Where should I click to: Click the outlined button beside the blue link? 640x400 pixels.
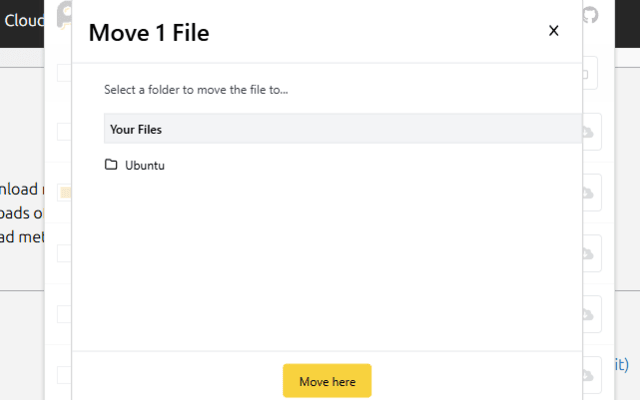591,368
